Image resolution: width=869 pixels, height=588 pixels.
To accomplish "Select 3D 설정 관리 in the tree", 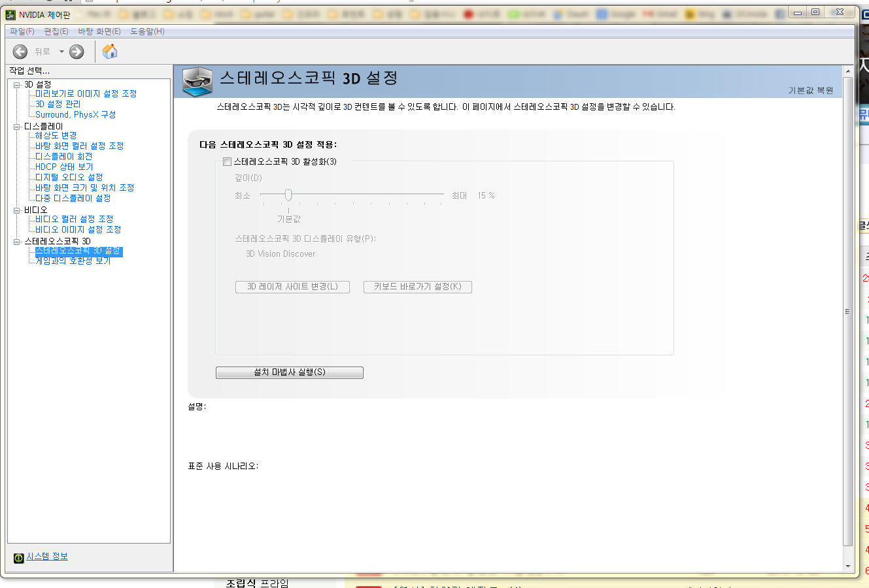I will point(58,104).
